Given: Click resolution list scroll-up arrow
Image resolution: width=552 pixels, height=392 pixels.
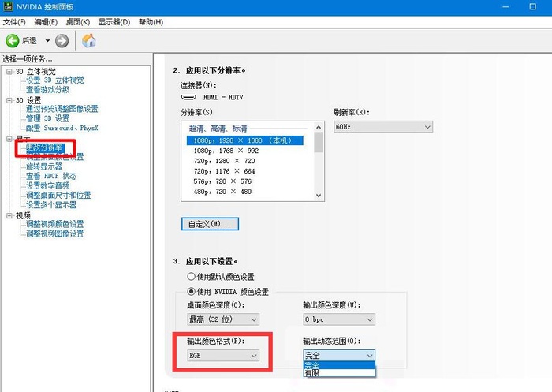Looking at the screenshot, I should 319,127.
